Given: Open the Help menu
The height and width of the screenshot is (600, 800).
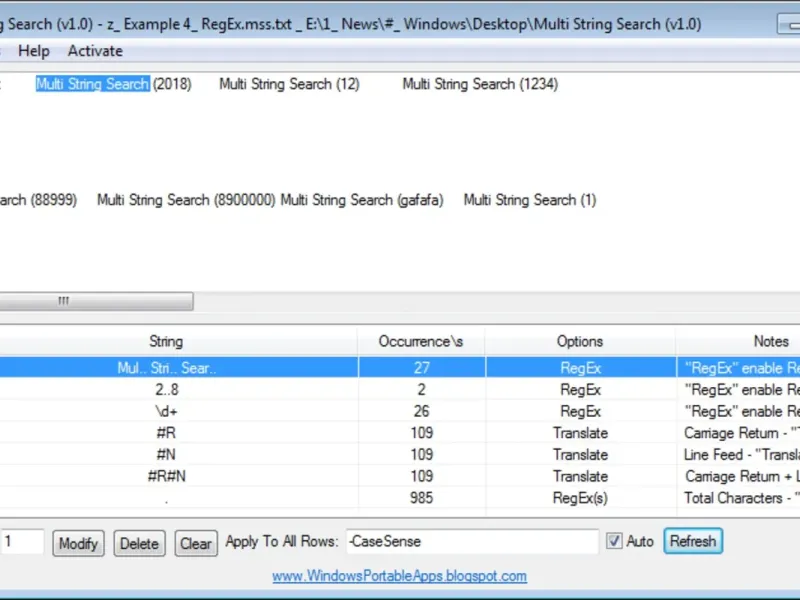Looking at the screenshot, I should [x=34, y=51].
